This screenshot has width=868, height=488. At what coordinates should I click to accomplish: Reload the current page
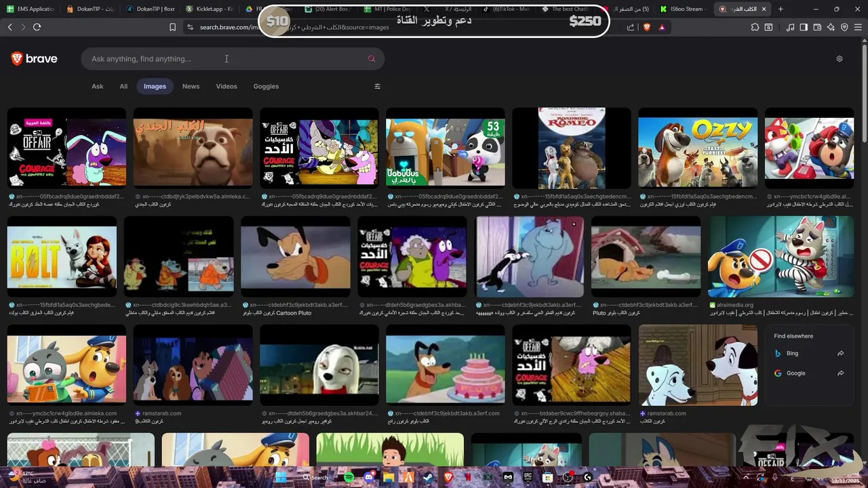(37, 27)
